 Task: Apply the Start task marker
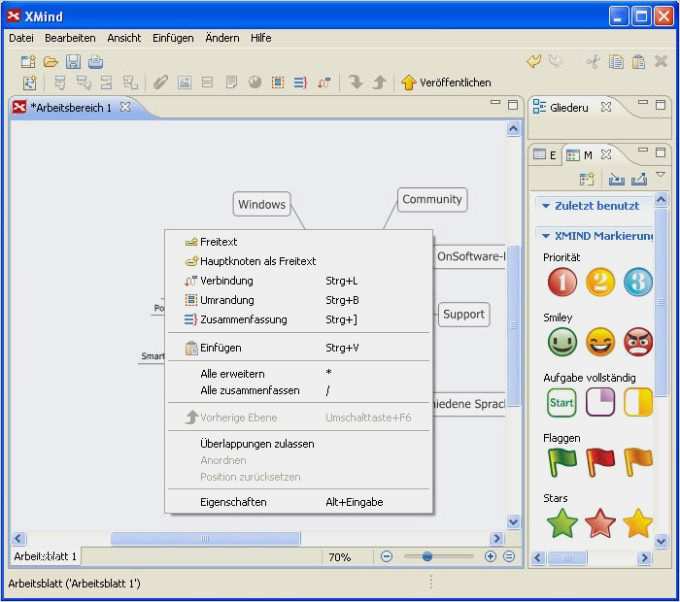point(562,402)
